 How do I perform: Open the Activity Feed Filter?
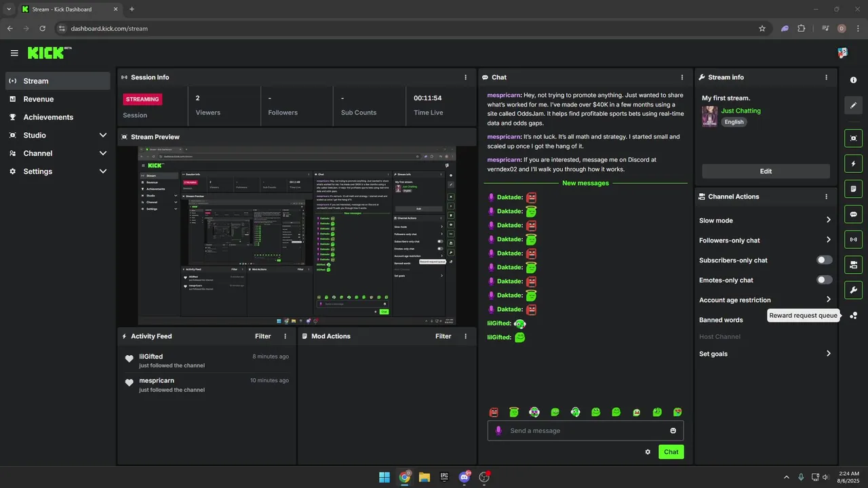262,336
